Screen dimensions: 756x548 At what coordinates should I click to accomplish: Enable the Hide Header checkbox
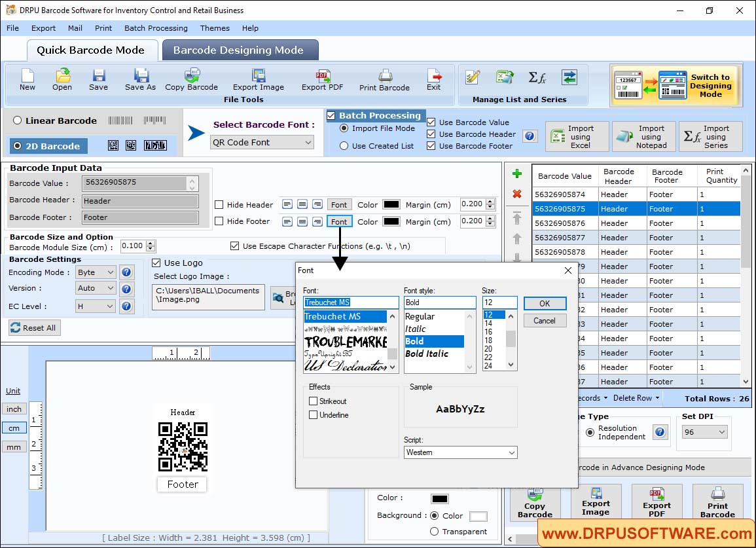click(219, 204)
